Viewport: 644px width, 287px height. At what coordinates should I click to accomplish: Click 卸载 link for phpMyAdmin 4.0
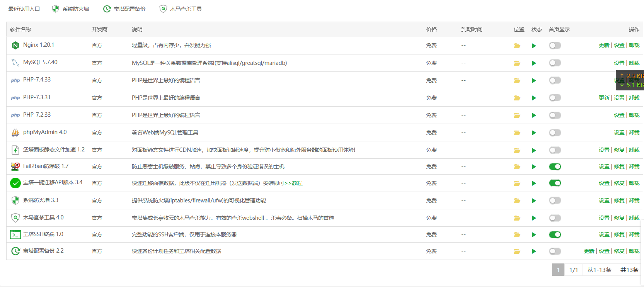634,132
